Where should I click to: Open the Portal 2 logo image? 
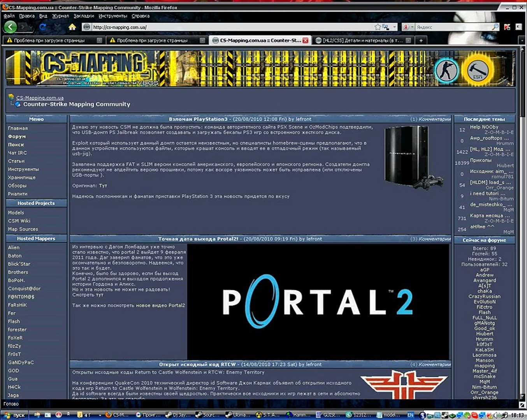tap(318, 301)
